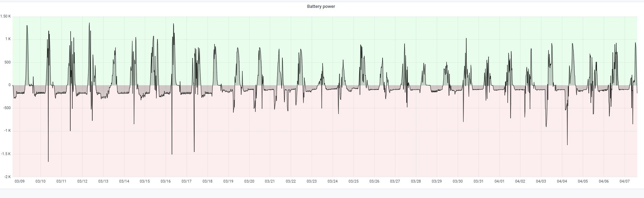Click the 03/22 date label
The height and width of the screenshot is (198, 644).
click(291, 181)
